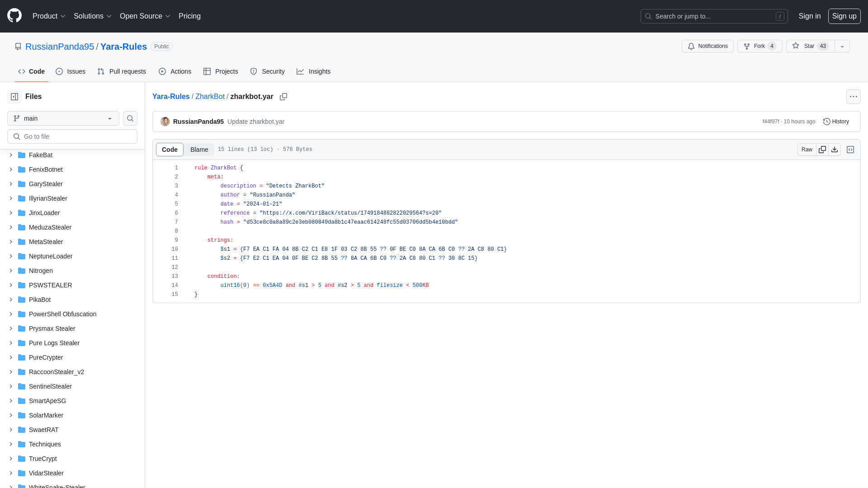Open the Star lists dropdown arrow
Image resolution: width=868 pixels, height=488 pixels.
842,46
